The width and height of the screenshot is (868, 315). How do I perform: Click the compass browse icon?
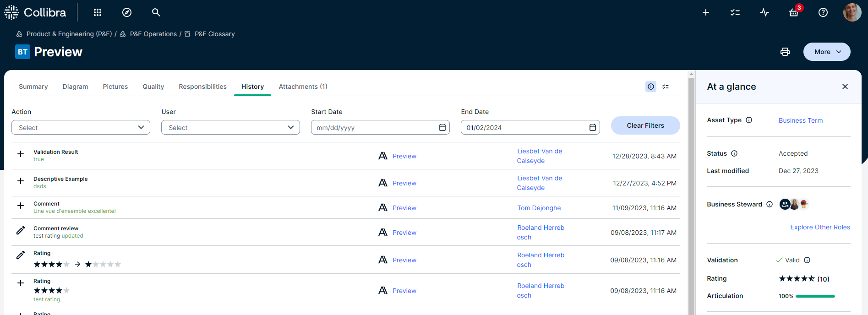127,12
